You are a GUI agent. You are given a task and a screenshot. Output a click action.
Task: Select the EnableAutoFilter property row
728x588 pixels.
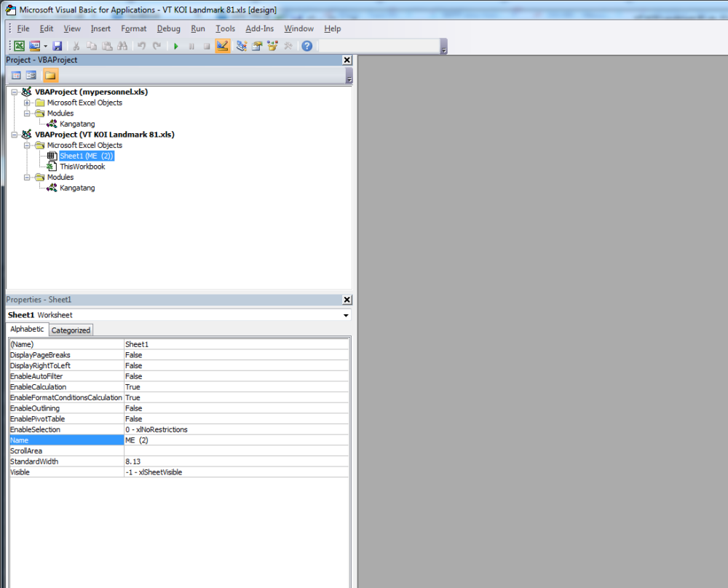[179, 376]
